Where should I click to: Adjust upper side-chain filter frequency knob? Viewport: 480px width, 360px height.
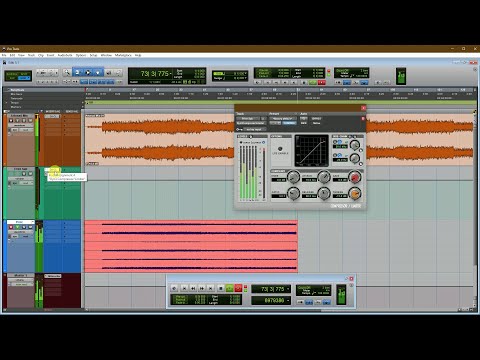[x=355, y=145]
